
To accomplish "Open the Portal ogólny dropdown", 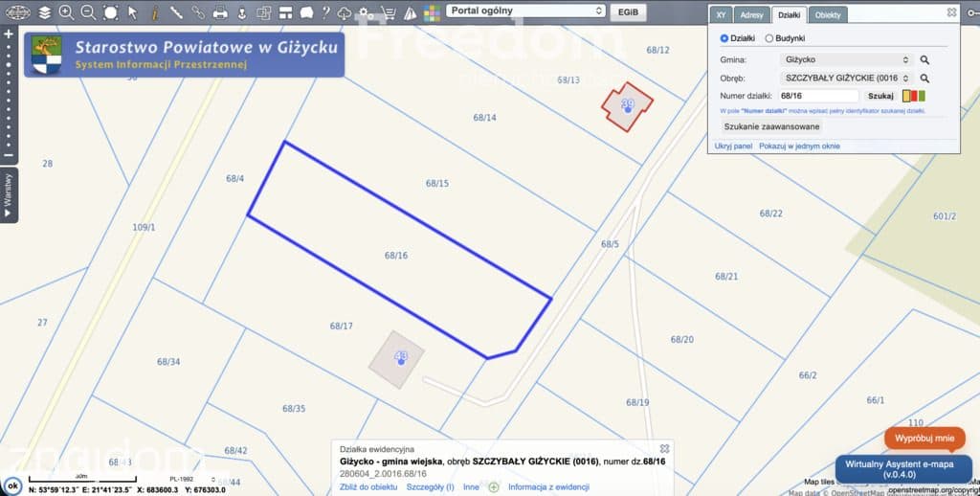I will tap(525, 11).
